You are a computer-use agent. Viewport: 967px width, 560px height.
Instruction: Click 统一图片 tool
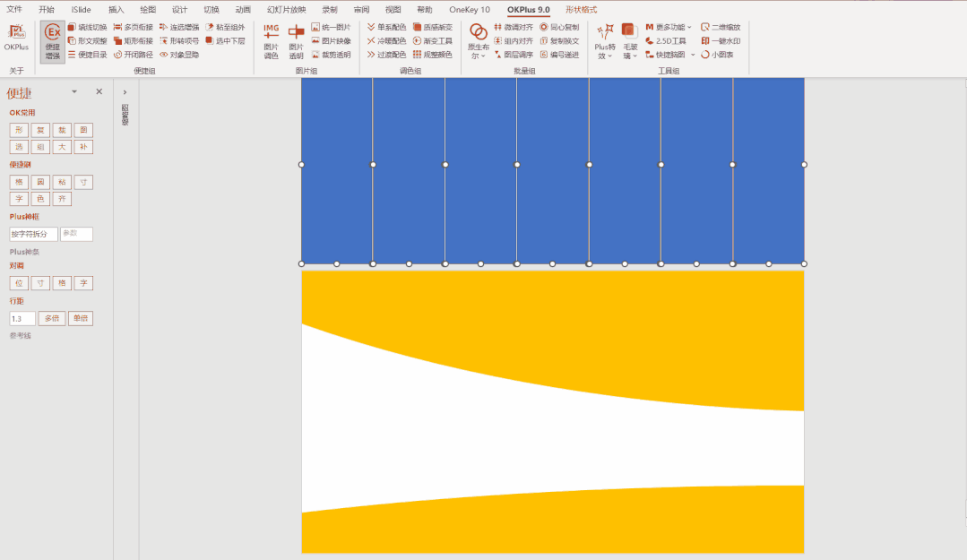[x=332, y=27]
